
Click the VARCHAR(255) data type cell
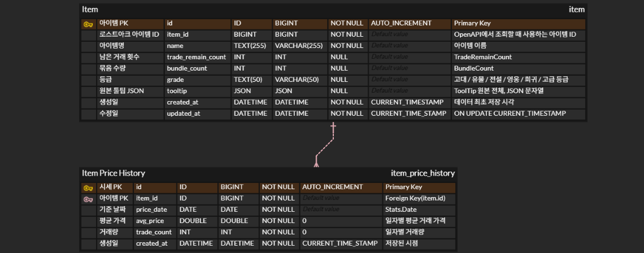(x=298, y=46)
